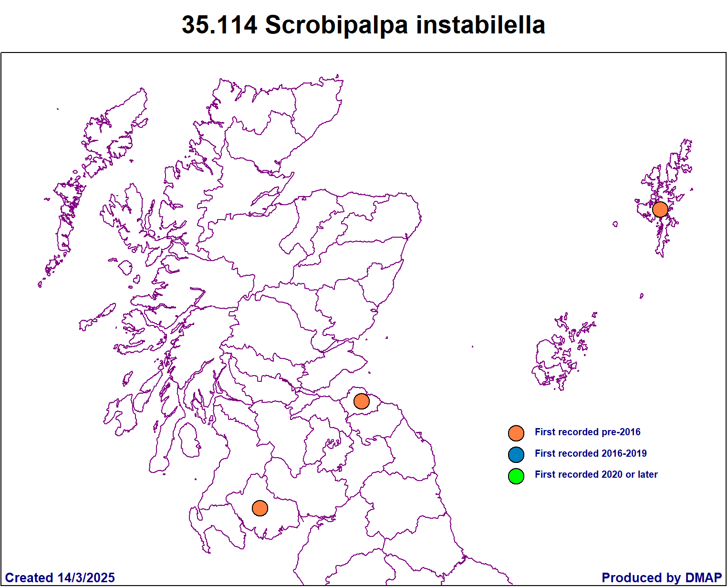Click the orange record dot in East Lothian
This screenshot has height=587, width=728.
tap(362, 401)
